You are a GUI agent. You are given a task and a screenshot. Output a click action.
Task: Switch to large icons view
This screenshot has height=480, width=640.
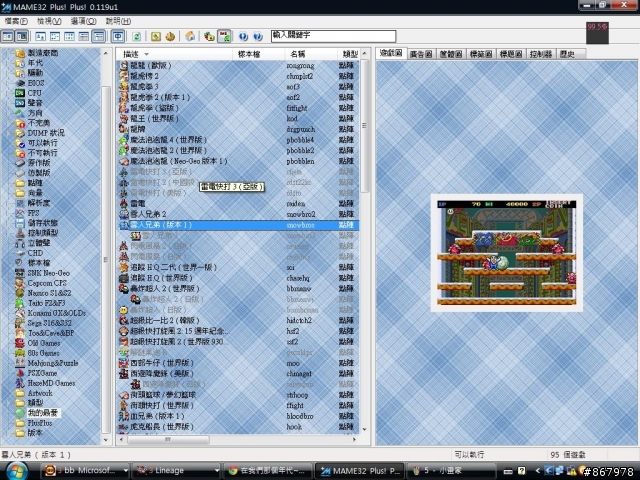40,37
